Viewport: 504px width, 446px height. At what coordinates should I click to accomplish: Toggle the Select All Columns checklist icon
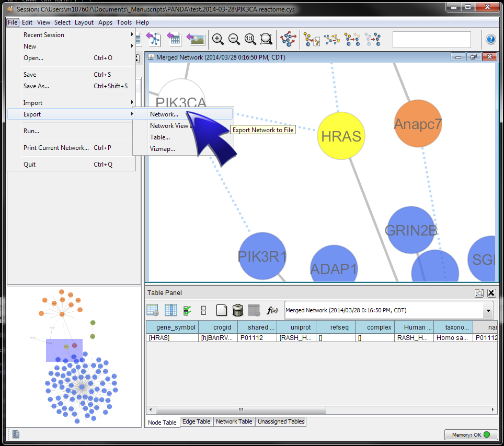pyautogui.click(x=187, y=310)
